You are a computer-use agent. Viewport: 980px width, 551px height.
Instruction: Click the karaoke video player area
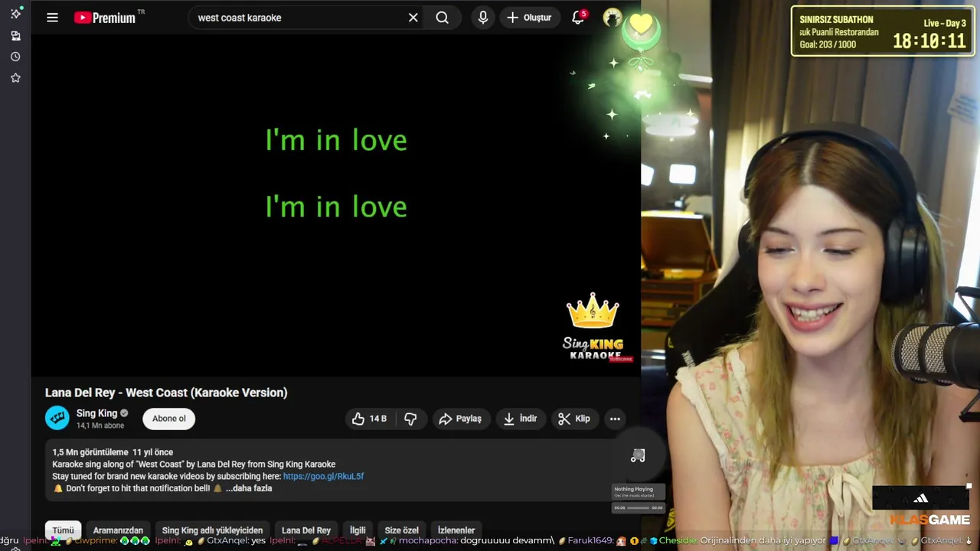pos(335,205)
